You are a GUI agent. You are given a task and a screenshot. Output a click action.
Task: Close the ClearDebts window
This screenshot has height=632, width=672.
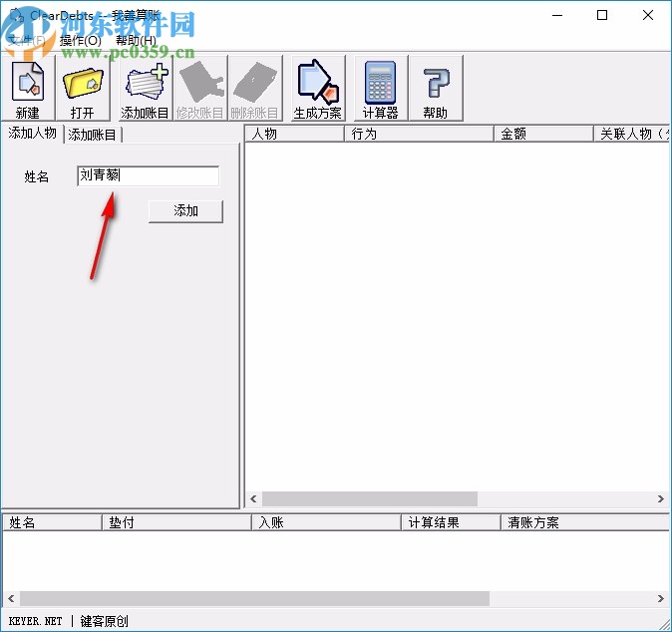click(648, 15)
